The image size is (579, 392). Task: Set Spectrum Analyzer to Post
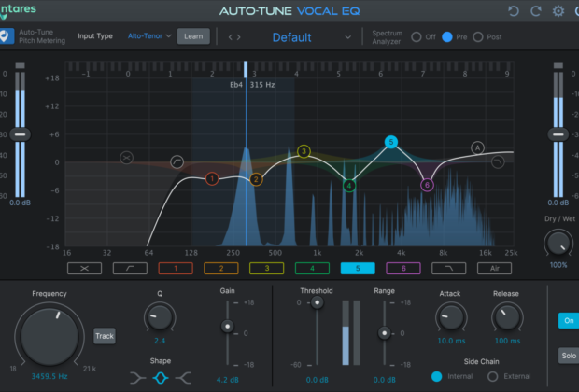click(x=478, y=36)
